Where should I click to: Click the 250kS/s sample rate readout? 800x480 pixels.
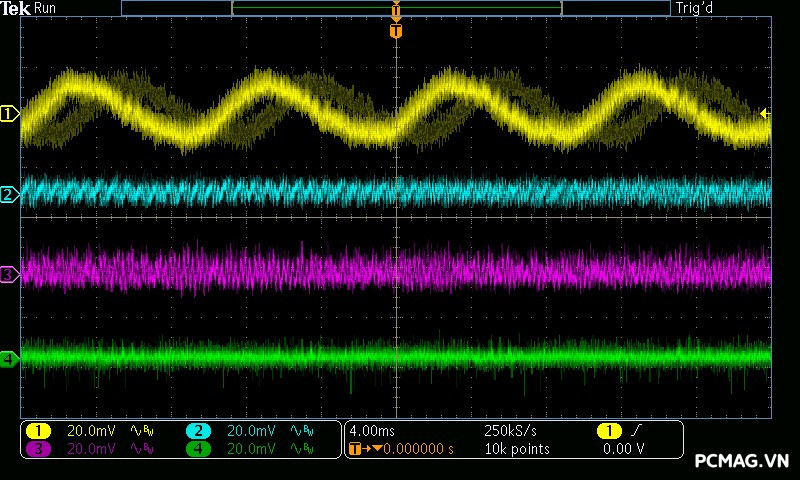pos(512,431)
